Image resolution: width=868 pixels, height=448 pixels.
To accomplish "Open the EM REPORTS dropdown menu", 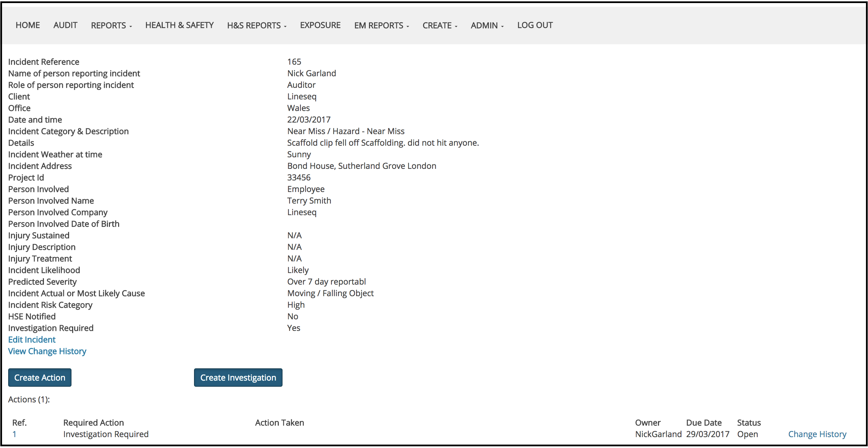I will pyautogui.click(x=381, y=26).
